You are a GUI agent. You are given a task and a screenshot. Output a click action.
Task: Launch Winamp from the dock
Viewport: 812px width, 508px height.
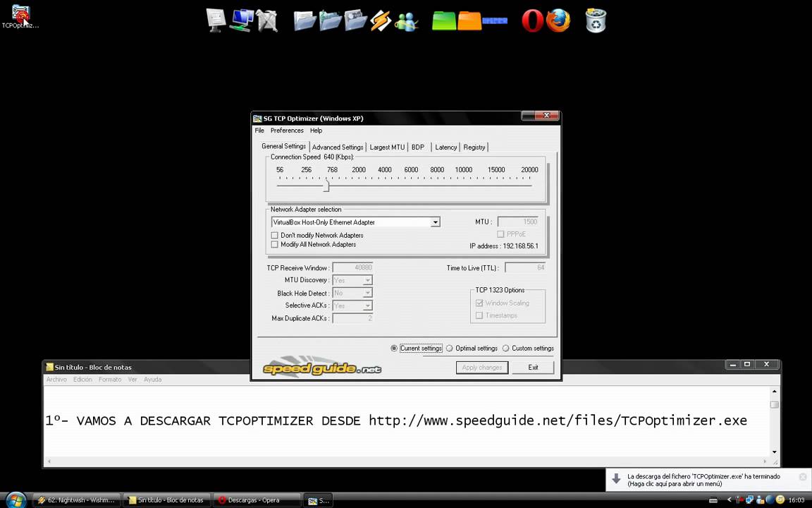[381, 20]
